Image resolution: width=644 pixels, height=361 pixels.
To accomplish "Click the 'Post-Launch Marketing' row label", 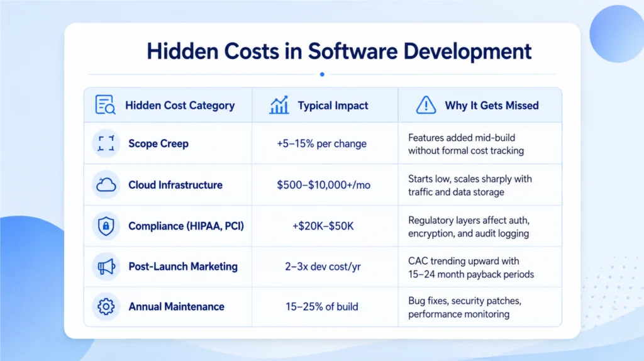I will (x=183, y=267).
